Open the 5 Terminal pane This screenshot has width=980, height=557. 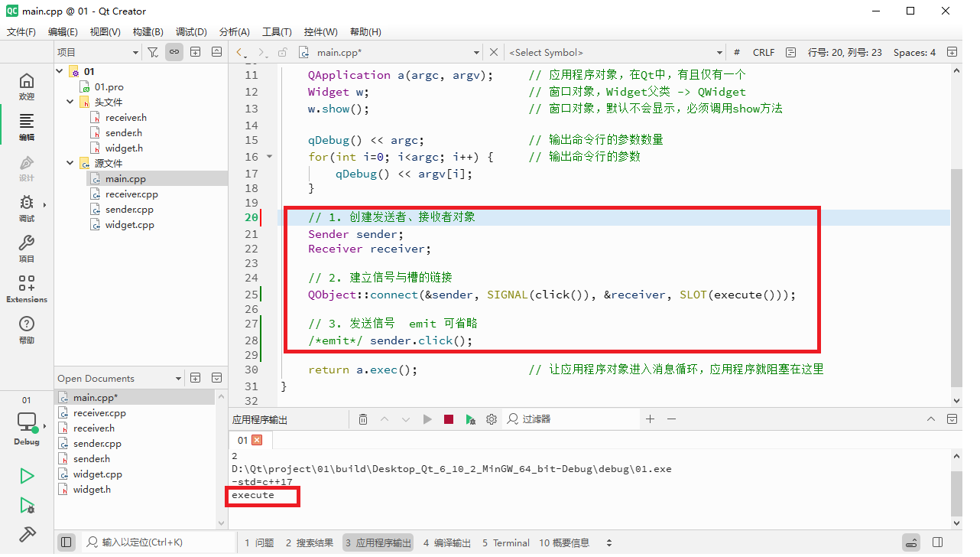pyautogui.click(x=506, y=542)
